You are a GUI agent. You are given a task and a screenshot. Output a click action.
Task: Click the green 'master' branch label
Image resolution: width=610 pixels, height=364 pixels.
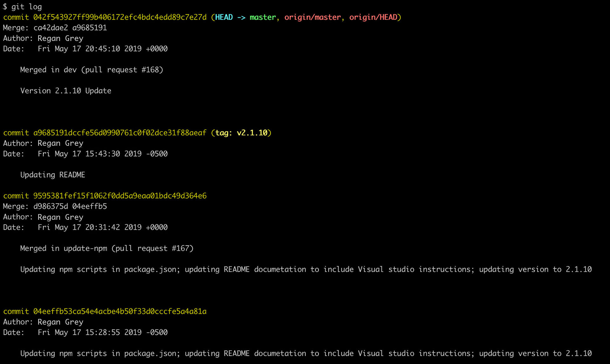(x=263, y=17)
